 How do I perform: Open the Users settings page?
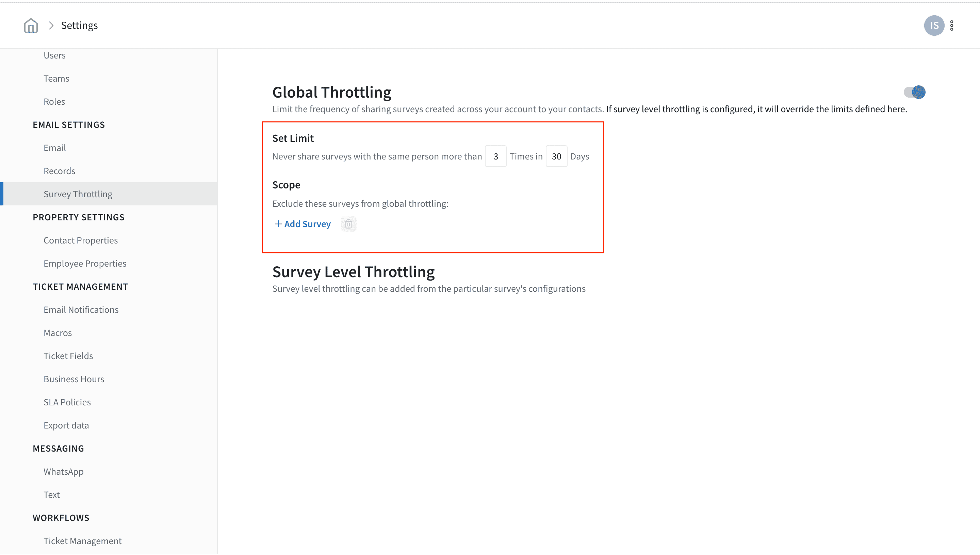54,55
